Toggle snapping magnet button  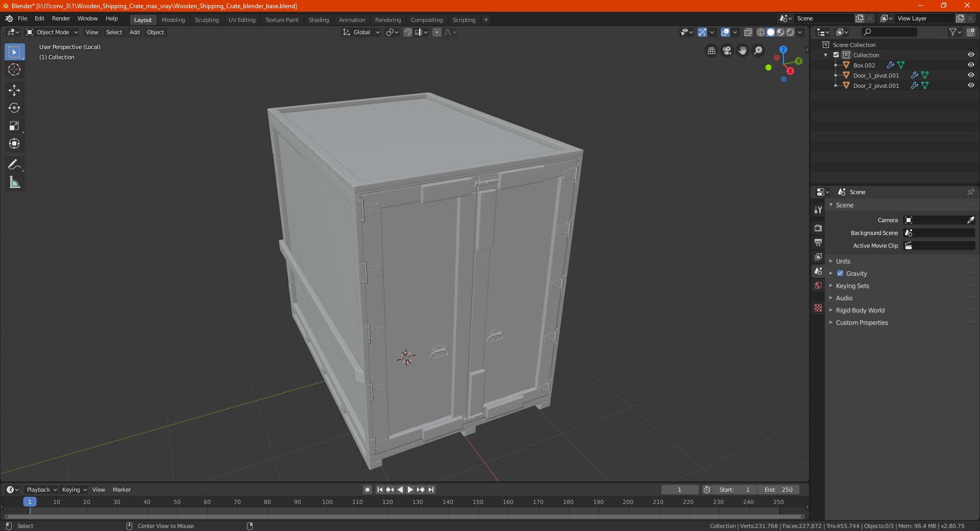pyautogui.click(x=407, y=32)
